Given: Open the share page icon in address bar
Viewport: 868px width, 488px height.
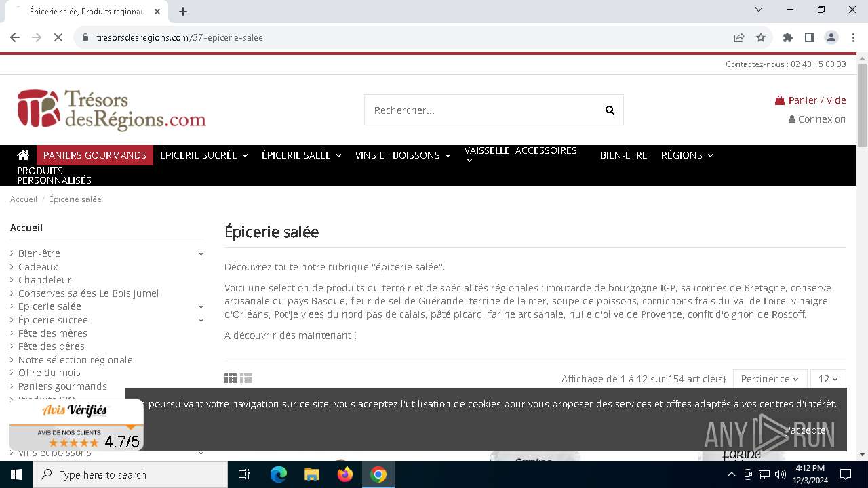Looking at the screenshot, I should pos(739,37).
